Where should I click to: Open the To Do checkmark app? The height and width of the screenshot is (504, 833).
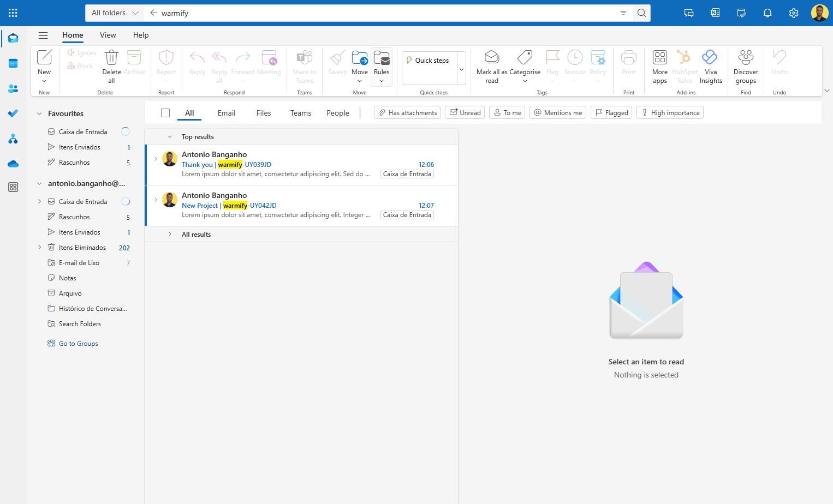pos(13,113)
